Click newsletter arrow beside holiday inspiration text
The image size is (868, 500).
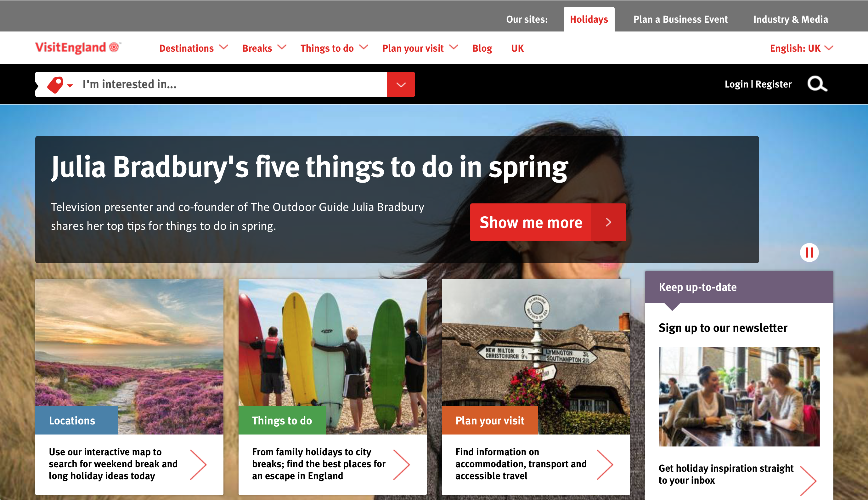pyautogui.click(x=808, y=480)
